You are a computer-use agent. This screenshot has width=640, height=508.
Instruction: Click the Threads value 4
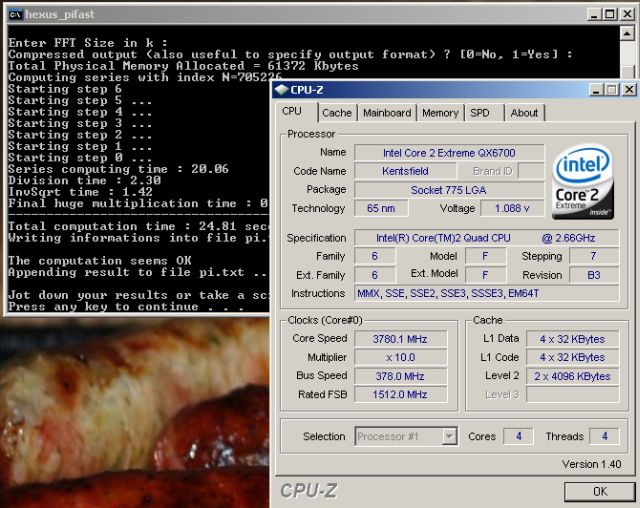[604, 436]
